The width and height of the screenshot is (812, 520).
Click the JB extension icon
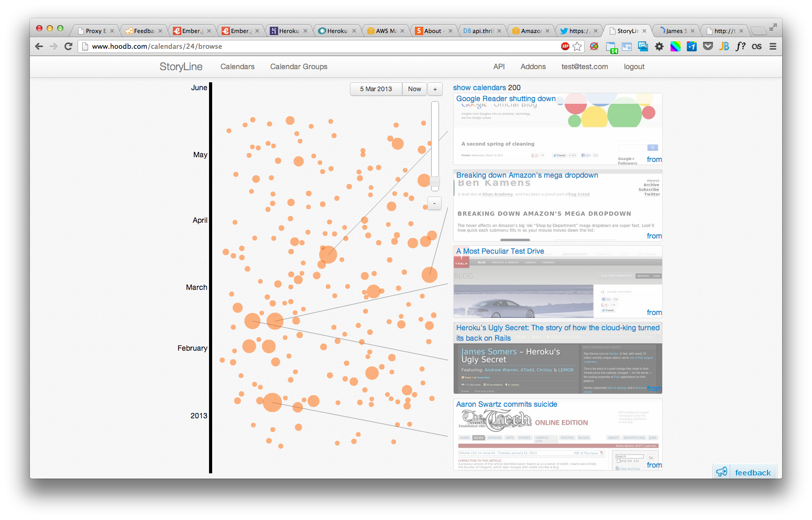coord(724,46)
